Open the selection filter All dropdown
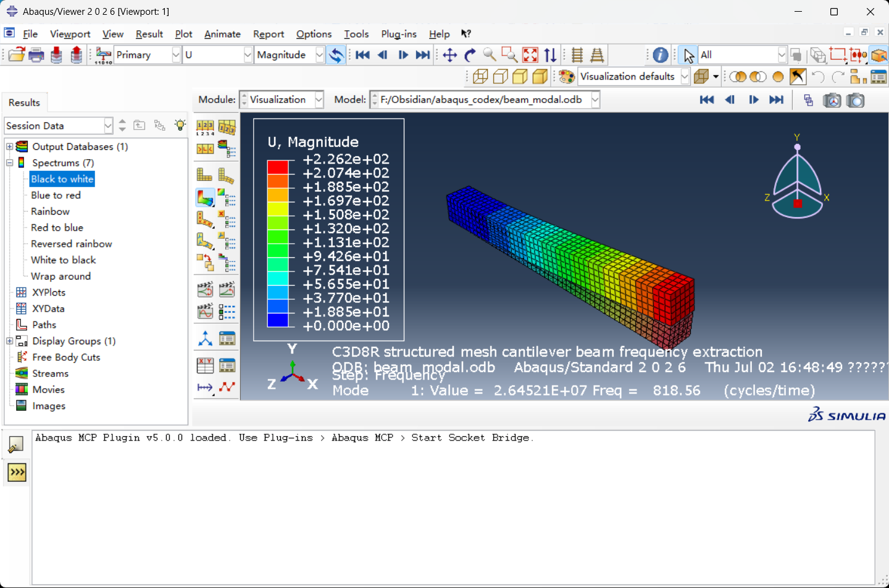This screenshot has width=889, height=588. (x=782, y=55)
